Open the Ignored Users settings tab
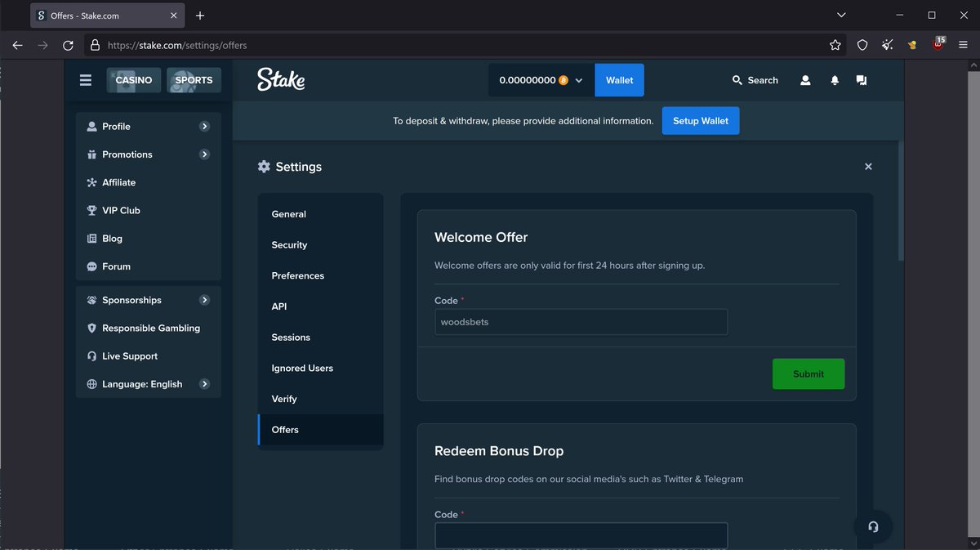 pyautogui.click(x=320, y=368)
